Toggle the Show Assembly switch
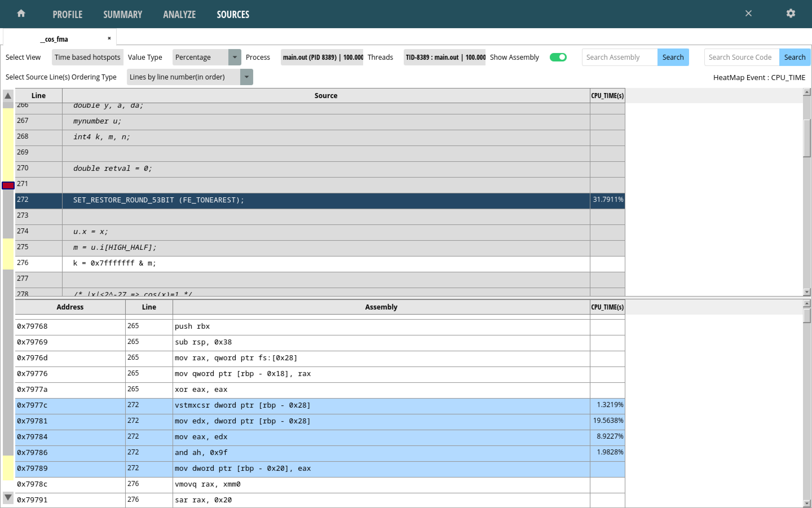Screen dimensions: 812x508 [x=558, y=57]
